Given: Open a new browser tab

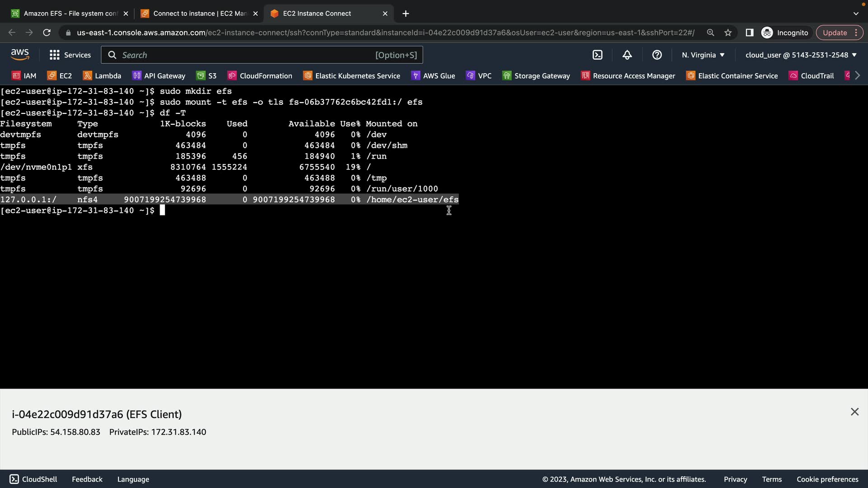Looking at the screenshot, I should (x=406, y=14).
